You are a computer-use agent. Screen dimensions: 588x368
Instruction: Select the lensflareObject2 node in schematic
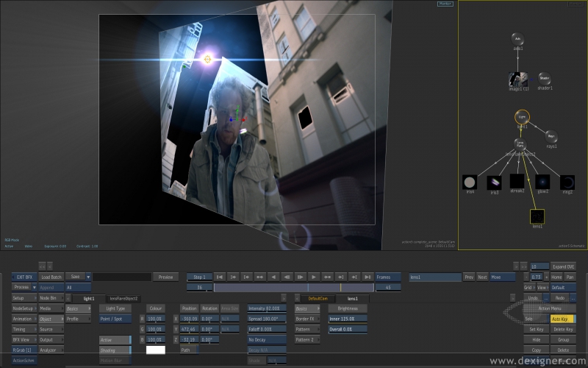pos(520,144)
